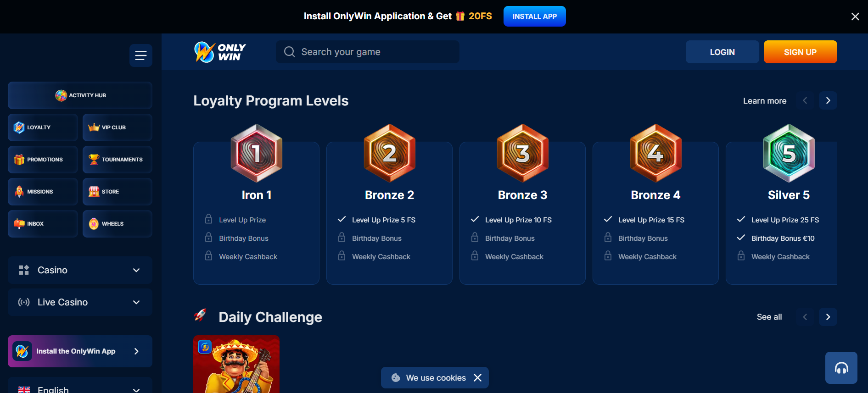Open Tournaments page

pos(117,160)
